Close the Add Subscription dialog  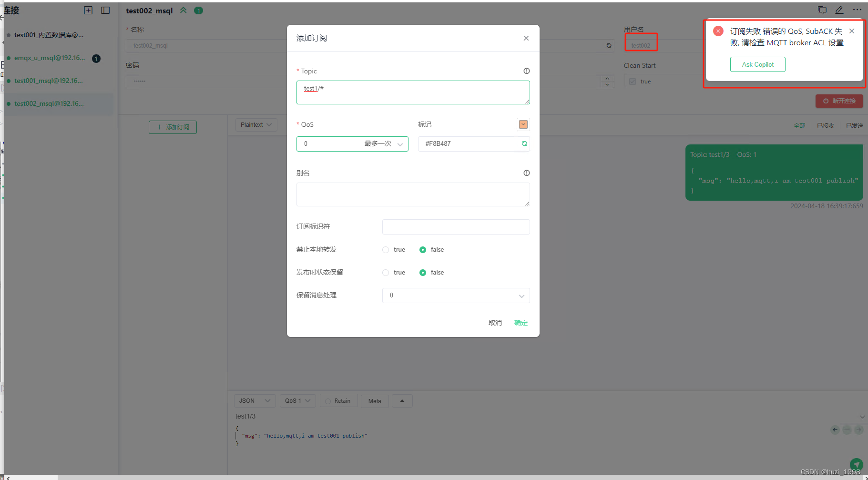526,38
